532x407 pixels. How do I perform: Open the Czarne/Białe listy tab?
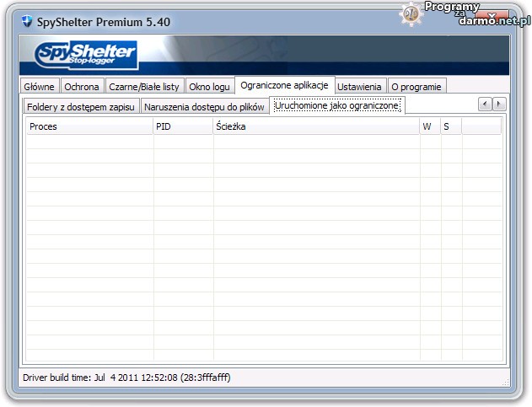(x=144, y=87)
